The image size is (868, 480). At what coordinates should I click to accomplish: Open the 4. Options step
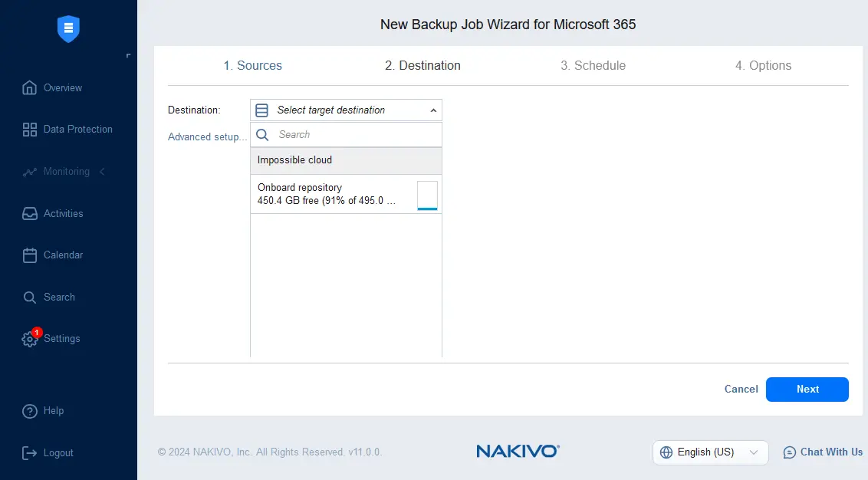tap(763, 65)
